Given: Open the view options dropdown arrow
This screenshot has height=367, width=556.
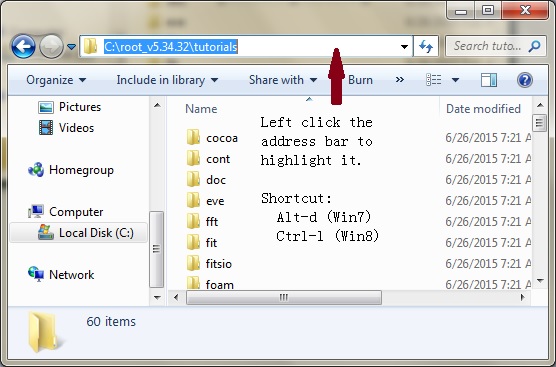Looking at the screenshot, I should point(455,80).
